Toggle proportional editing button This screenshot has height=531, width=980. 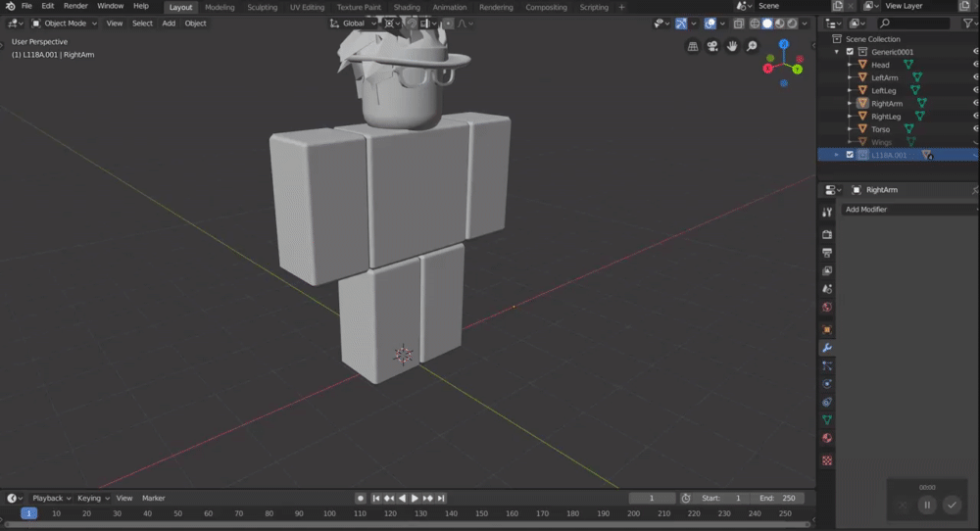448,24
